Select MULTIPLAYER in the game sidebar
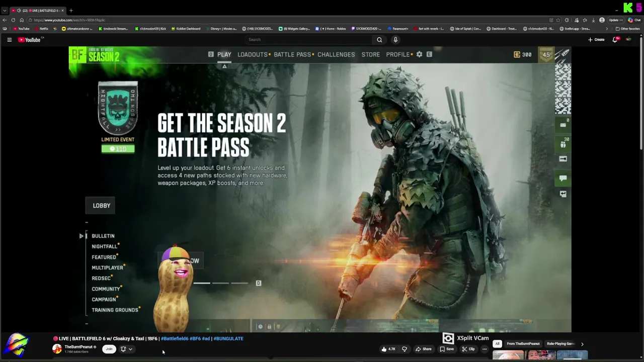 click(x=107, y=267)
